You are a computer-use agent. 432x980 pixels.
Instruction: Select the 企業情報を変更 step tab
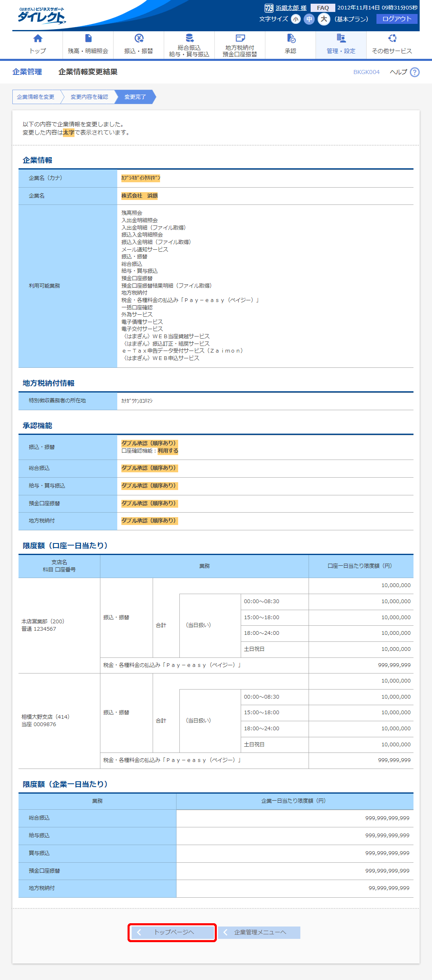coord(36,97)
